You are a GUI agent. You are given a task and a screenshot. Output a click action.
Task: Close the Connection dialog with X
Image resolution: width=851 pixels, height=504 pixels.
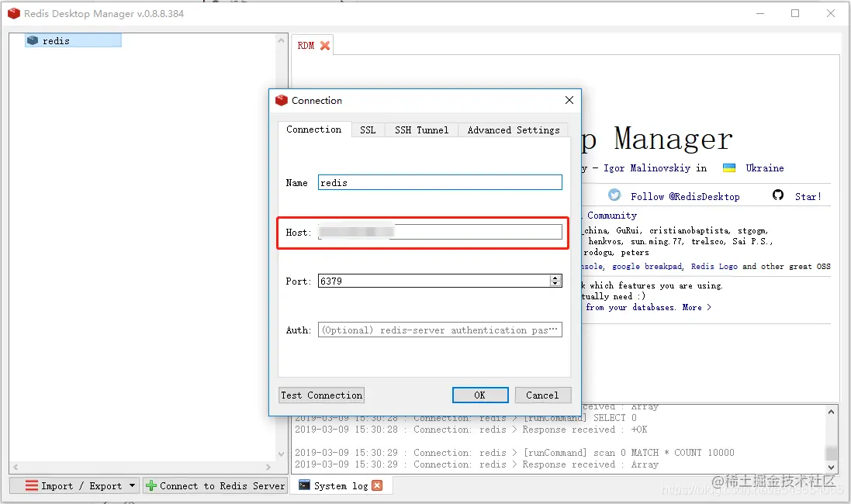(569, 100)
